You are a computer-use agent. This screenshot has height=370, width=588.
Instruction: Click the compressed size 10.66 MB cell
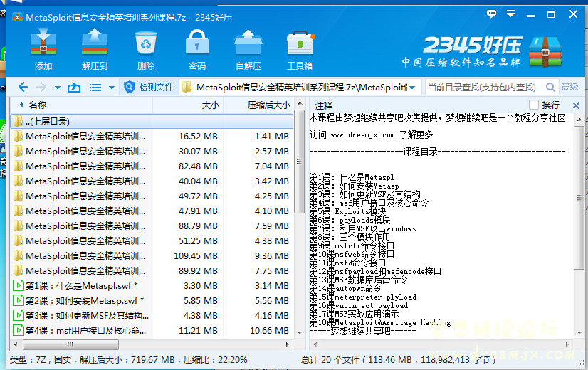point(269,331)
